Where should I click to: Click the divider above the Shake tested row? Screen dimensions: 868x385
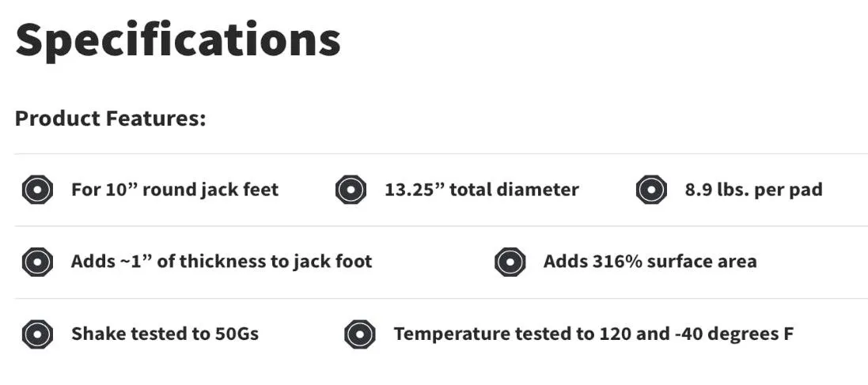pyautogui.click(x=442, y=298)
